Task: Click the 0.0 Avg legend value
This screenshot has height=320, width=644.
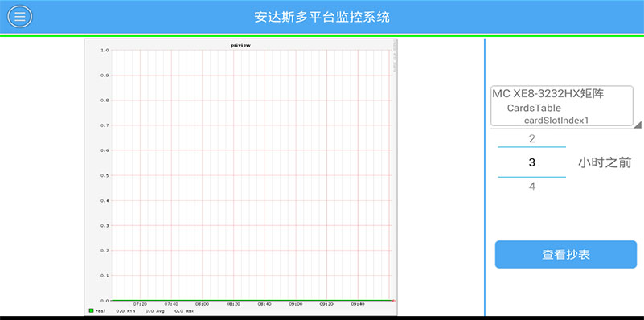Action: click(154, 311)
